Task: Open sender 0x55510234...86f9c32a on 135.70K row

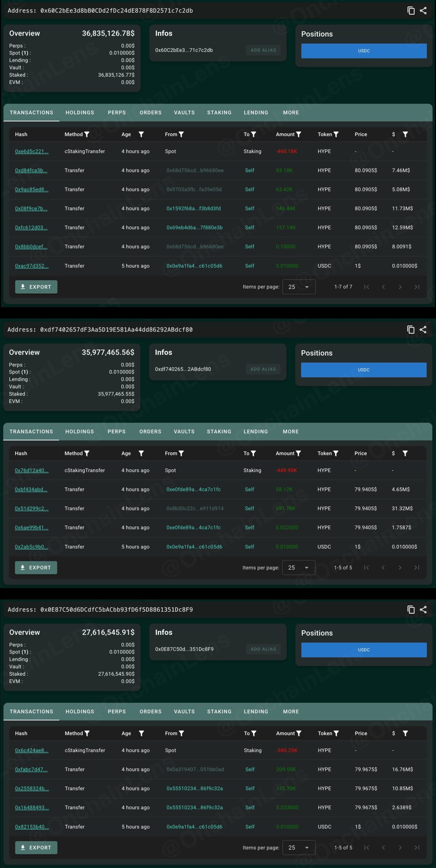Action: coord(194,789)
